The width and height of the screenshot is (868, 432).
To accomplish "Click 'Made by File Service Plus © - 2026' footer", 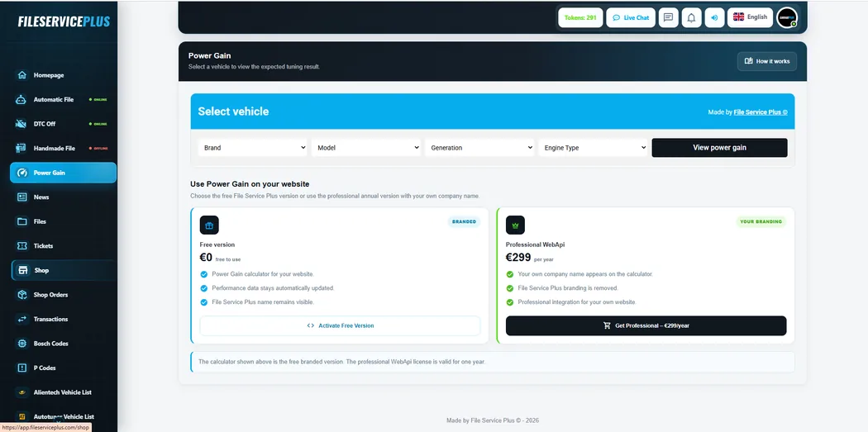I will click(x=492, y=420).
